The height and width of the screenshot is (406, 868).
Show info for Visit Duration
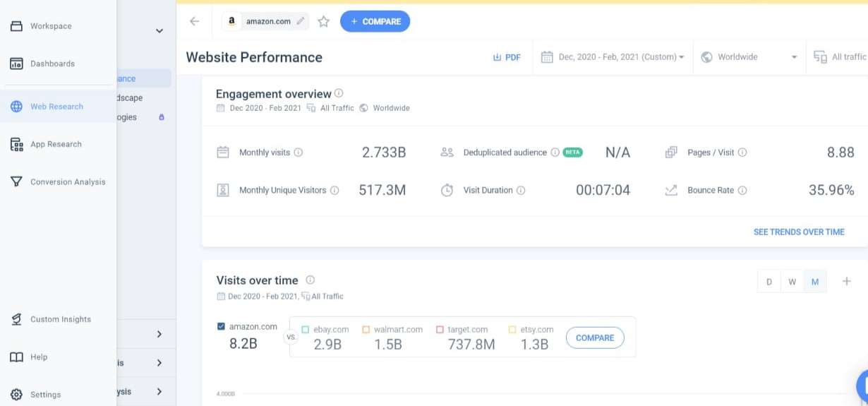pyautogui.click(x=521, y=190)
